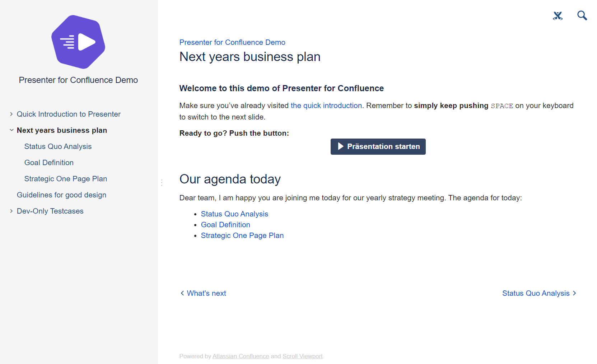597x364 pixels.
Task: Open Strategic One Page Plan agenda link
Action: pyautogui.click(x=242, y=235)
